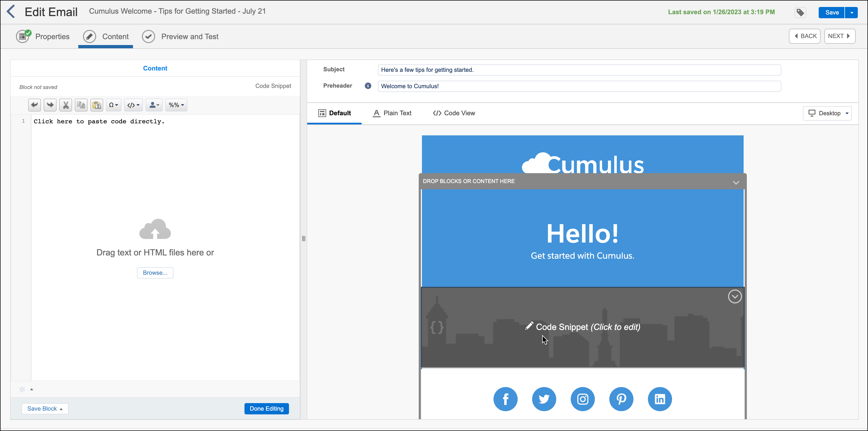Click the Preheader info icon
Viewport: 868px width, 431px height.
click(368, 86)
